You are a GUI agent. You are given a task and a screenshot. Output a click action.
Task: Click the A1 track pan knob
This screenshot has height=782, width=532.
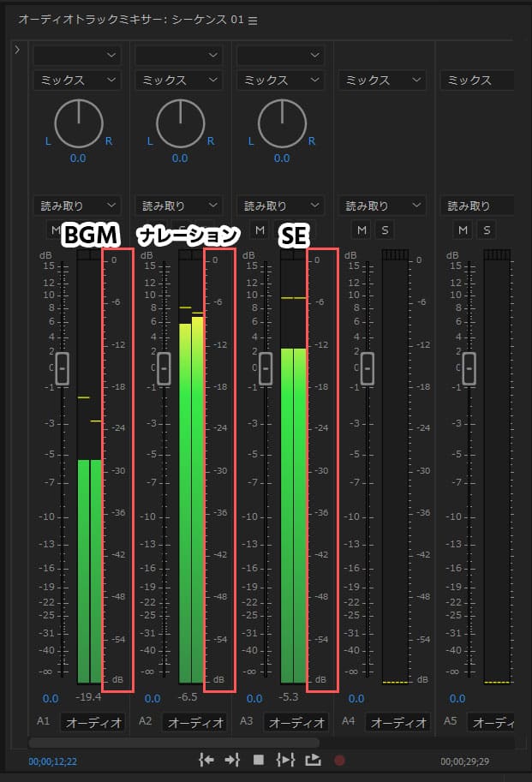point(77,122)
